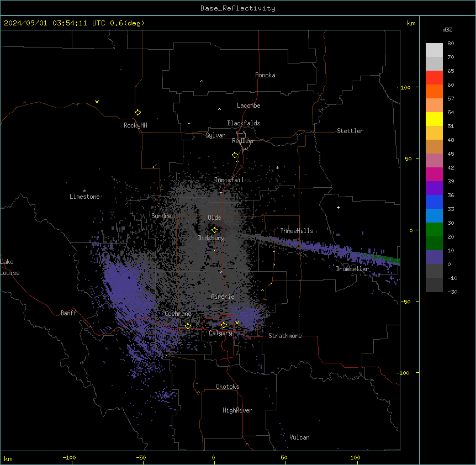Click the Okotoks label
476x465 pixels.
228,387
